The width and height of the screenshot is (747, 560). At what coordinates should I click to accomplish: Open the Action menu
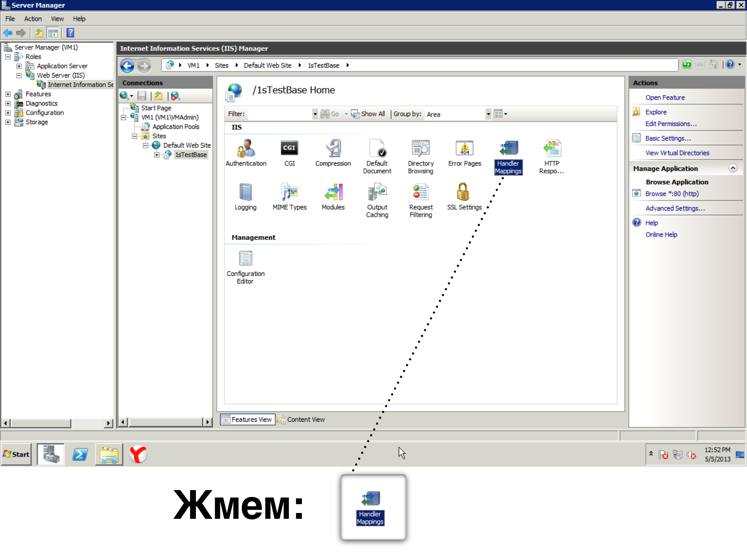[x=33, y=19]
